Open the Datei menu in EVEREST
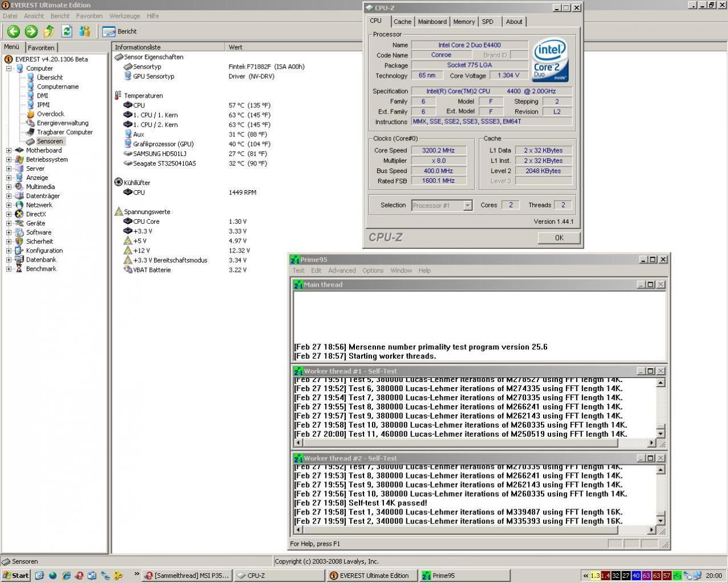Viewport: 728px width, 583px height. [10, 16]
